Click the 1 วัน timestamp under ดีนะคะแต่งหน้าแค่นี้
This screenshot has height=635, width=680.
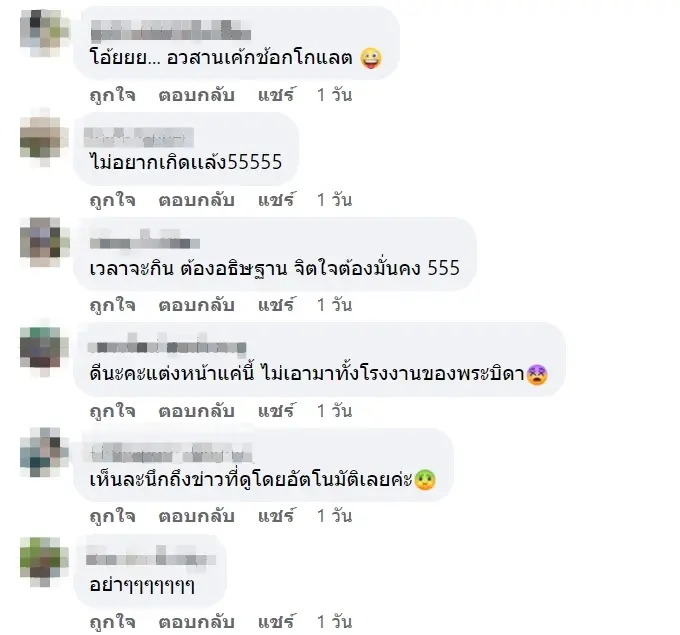(x=334, y=411)
